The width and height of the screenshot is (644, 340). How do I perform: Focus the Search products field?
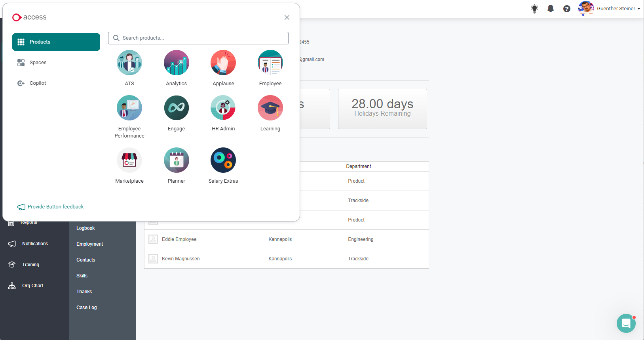click(198, 38)
